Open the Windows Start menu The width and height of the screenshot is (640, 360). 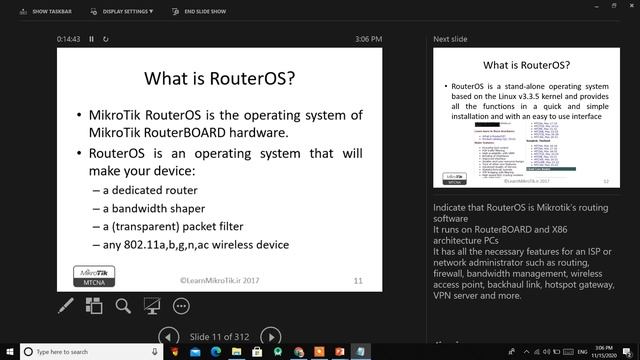point(10,351)
